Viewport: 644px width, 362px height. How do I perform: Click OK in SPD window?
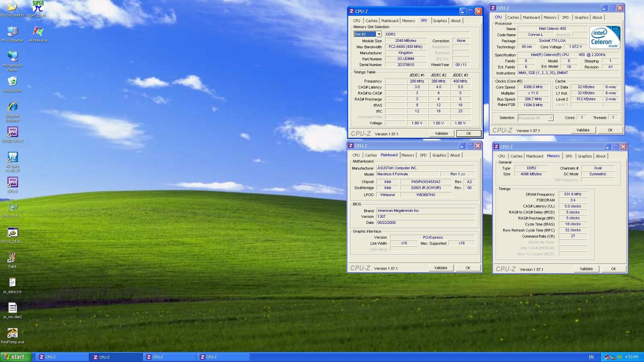(469, 134)
